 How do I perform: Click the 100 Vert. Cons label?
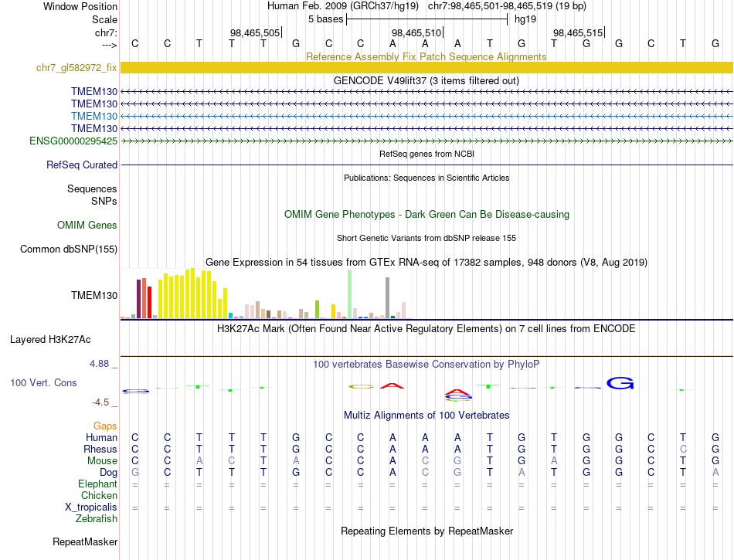(43, 382)
